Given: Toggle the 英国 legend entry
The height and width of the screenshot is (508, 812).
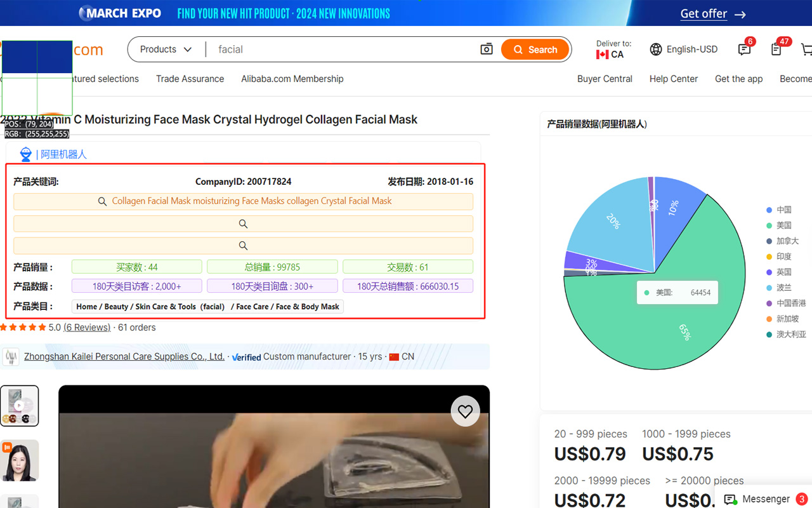Looking at the screenshot, I should 779,272.
